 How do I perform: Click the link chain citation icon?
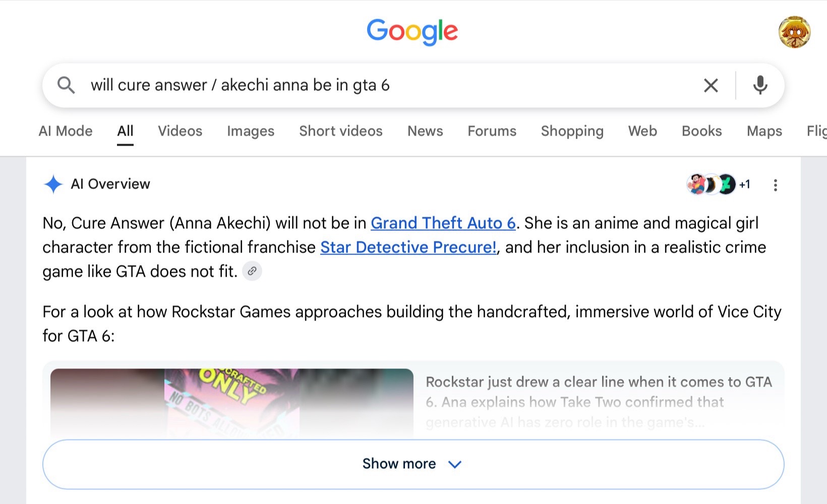click(x=252, y=271)
